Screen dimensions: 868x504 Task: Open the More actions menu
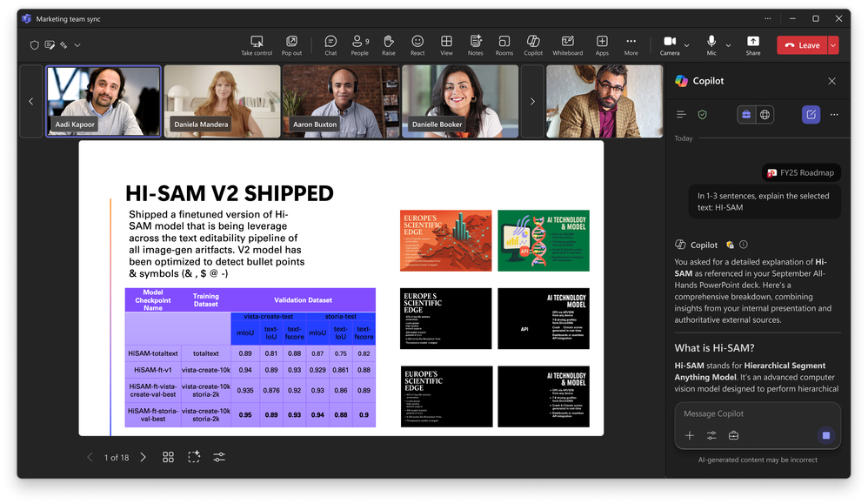coord(631,45)
